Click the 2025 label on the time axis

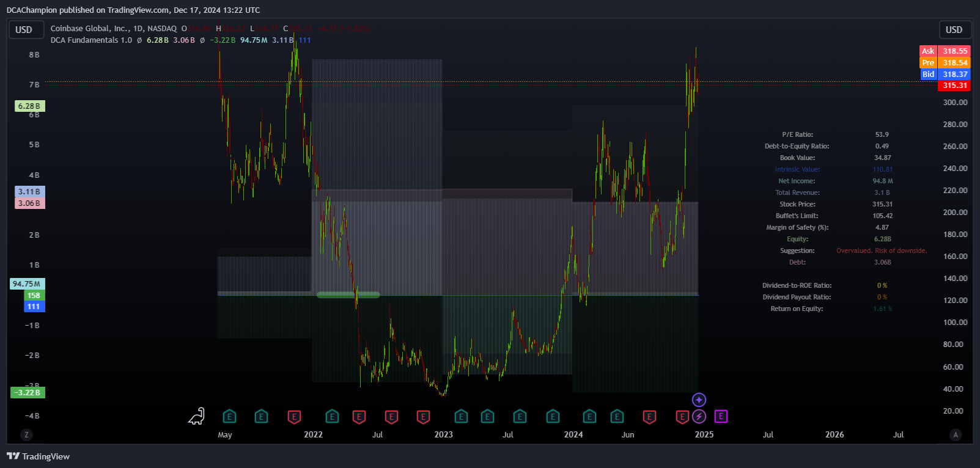pos(704,434)
